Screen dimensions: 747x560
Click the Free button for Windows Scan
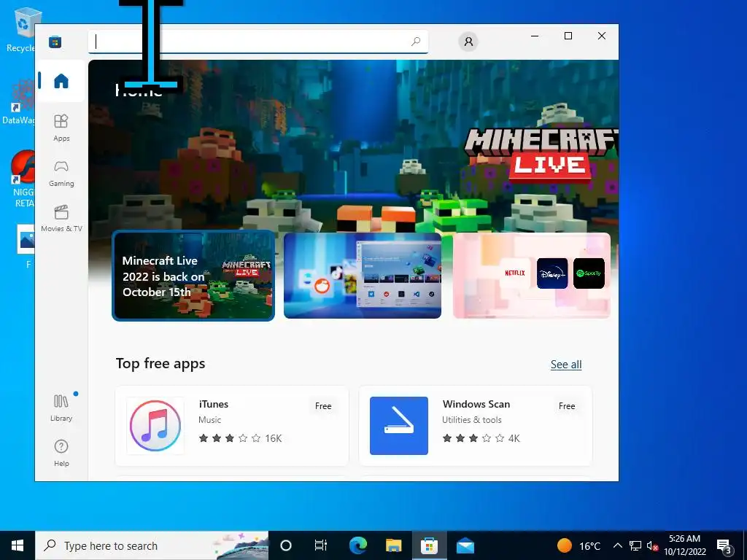pos(566,405)
